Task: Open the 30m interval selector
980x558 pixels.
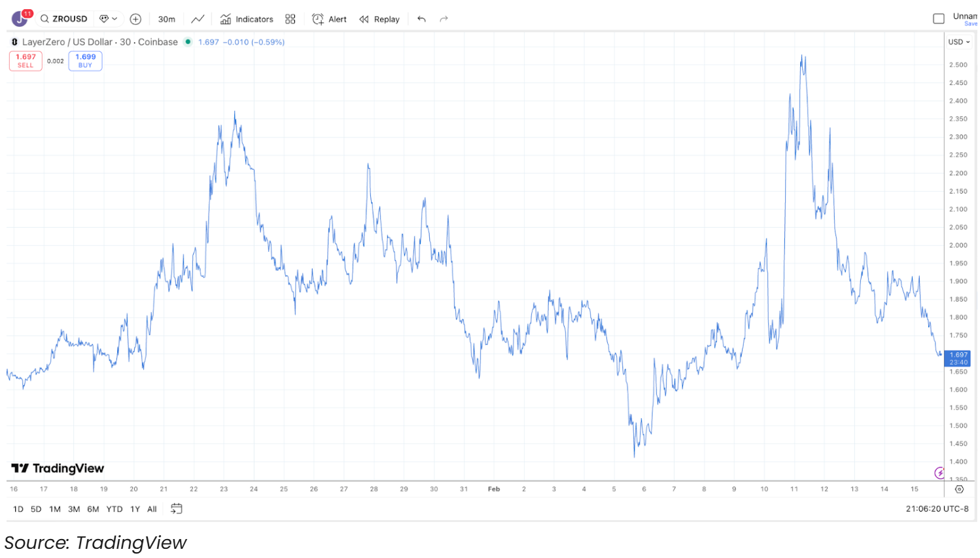Action: pos(166,19)
